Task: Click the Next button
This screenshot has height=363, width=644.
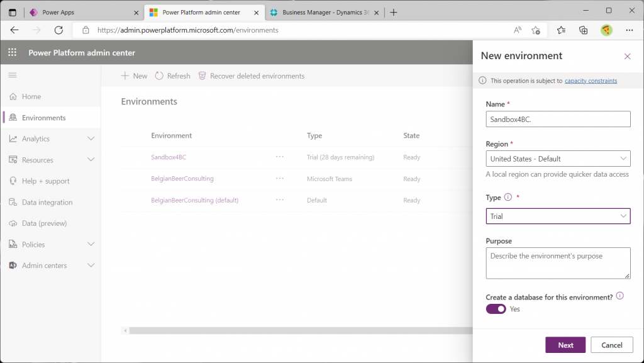Action: click(565, 345)
